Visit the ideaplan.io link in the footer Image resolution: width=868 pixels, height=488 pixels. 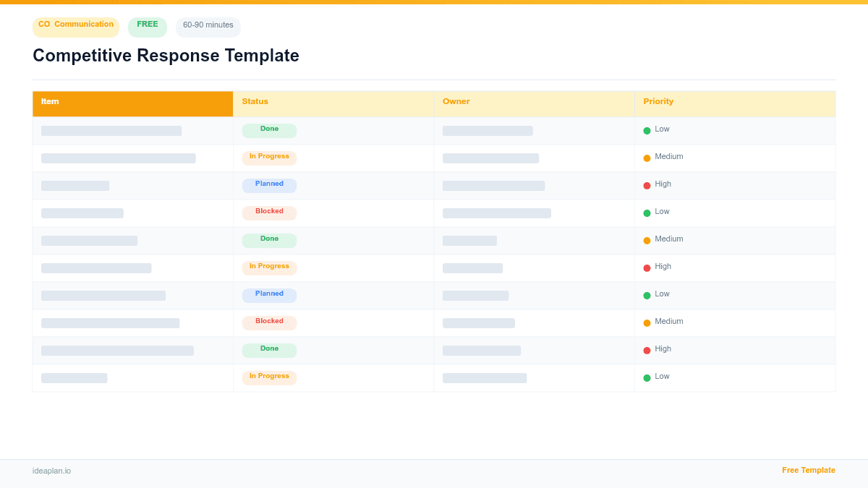pyautogui.click(x=51, y=471)
